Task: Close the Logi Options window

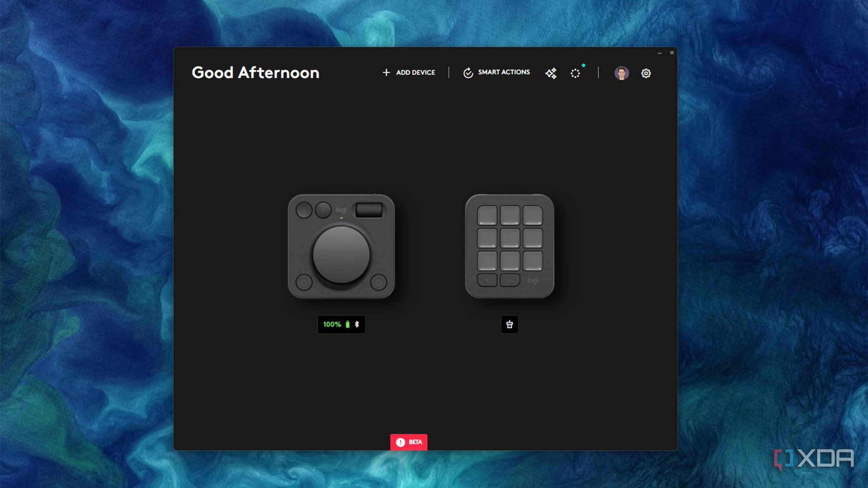Action: click(x=672, y=52)
